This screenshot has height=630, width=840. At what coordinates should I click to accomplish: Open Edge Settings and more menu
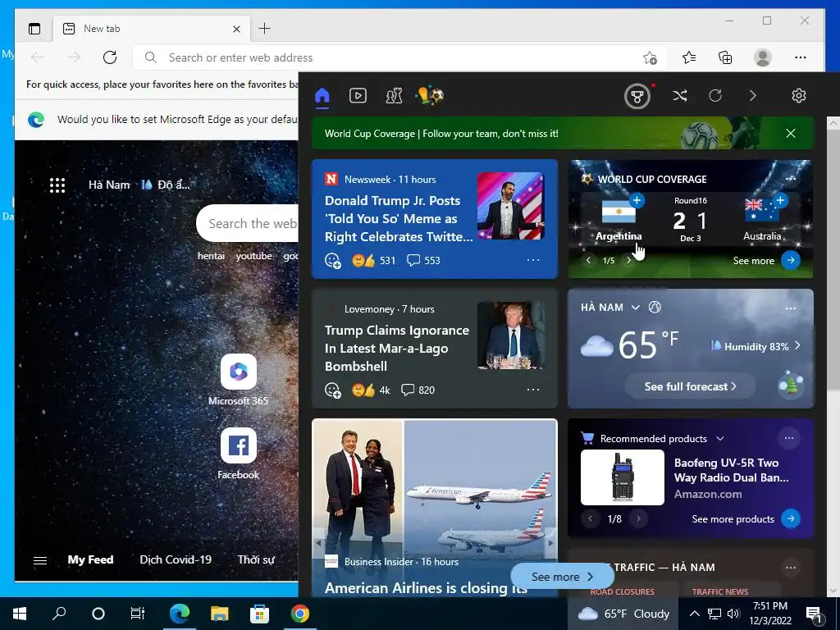[x=801, y=57]
